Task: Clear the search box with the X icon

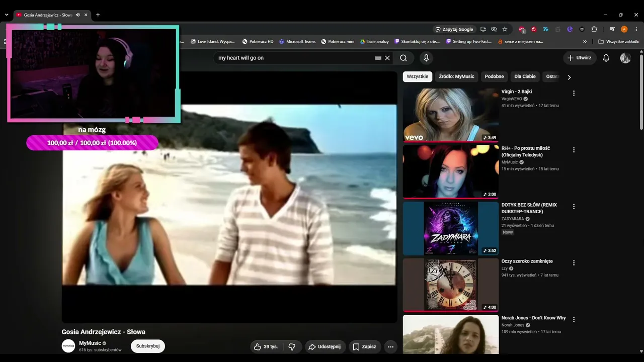Action: tap(387, 58)
